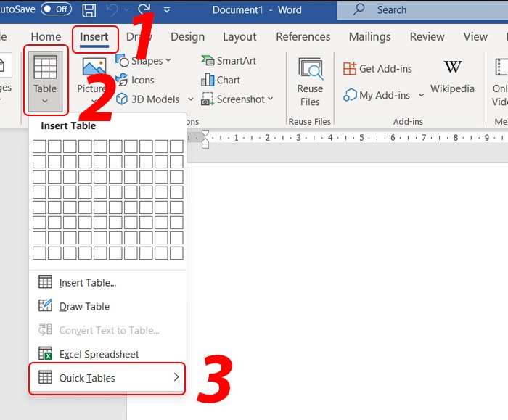Click the Table grid icon
Image resolution: width=508 pixels, height=420 pixels.
pos(45,67)
